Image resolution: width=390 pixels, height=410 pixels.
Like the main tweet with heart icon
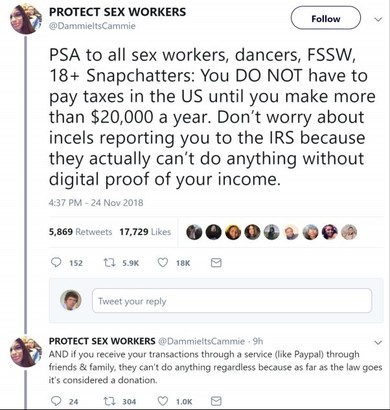pyautogui.click(x=162, y=263)
